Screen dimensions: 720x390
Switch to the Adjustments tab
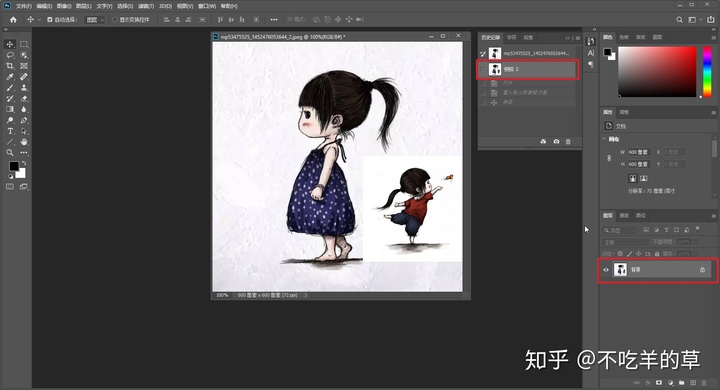[624, 112]
